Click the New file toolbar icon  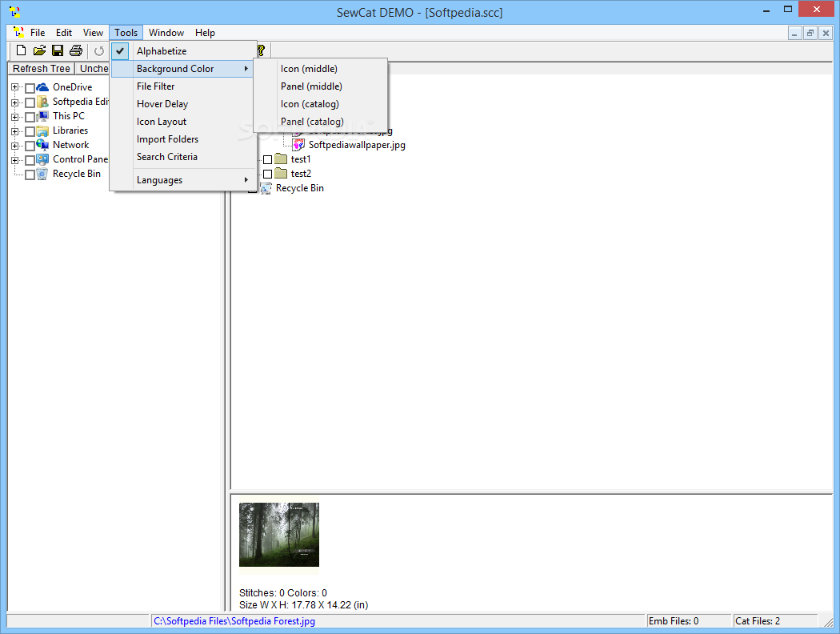coord(21,51)
